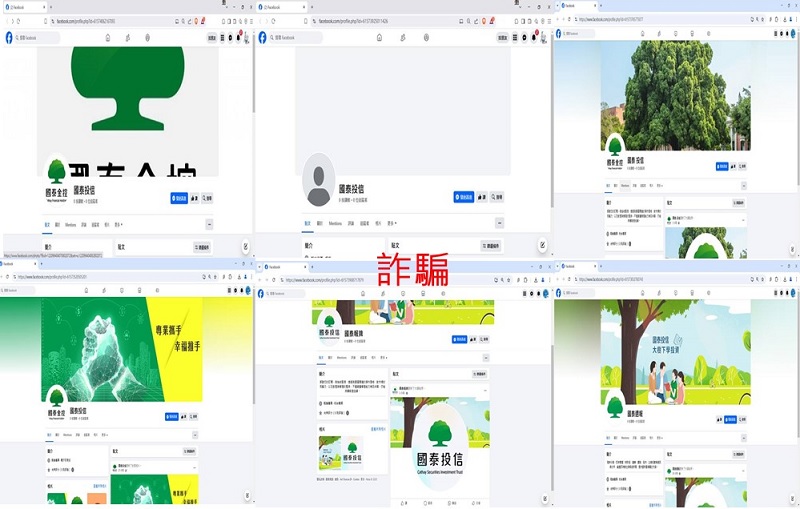Image resolution: width=800 pixels, height=509 pixels.
Task: Select Mentions tab in the green tree-logo cover window
Action: (x=70, y=224)
